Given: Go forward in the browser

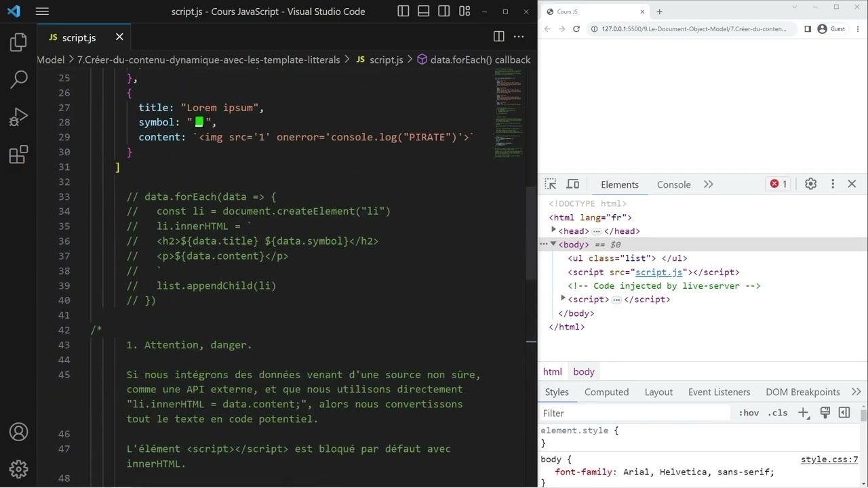Looking at the screenshot, I should [562, 29].
